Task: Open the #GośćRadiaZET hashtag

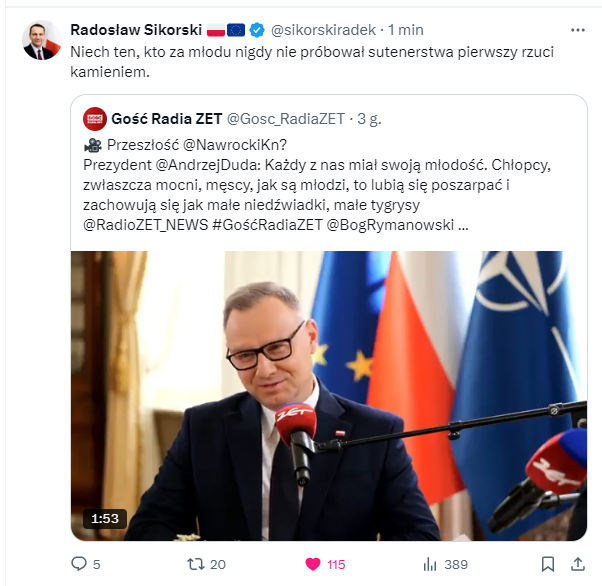Action: pyautogui.click(x=267, y=225)
